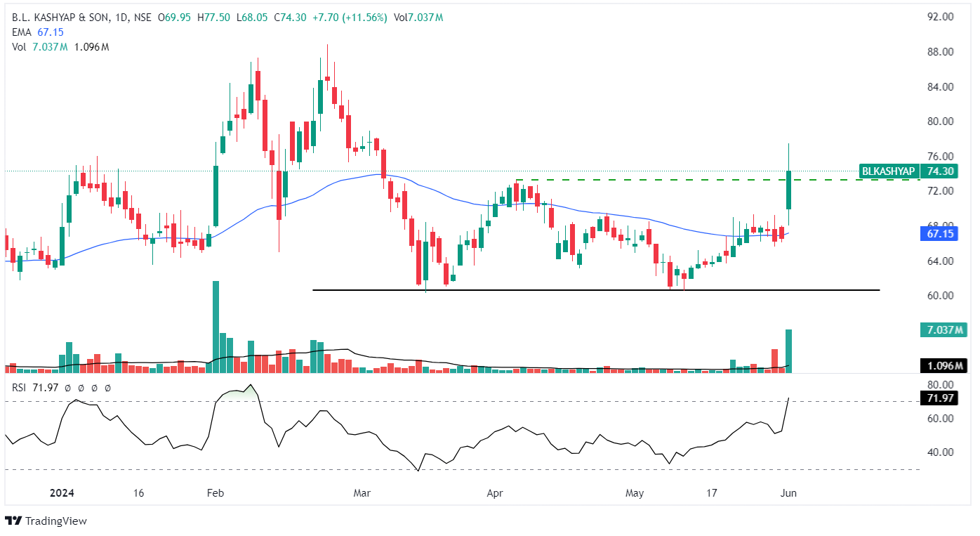This screenshot has width=980, height=536.
Task: Select the black 71.97 RSI value label
Action: point(939,399)
